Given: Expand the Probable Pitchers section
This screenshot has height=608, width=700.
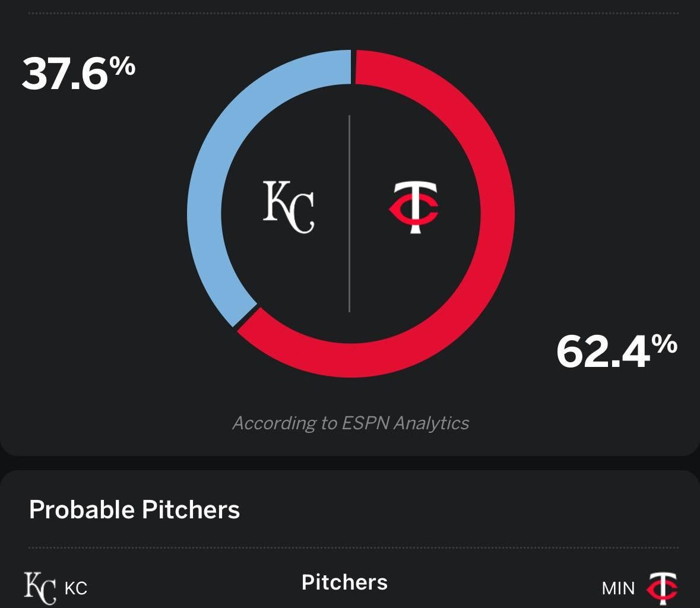Looking at the screenshot, I should pos(135,509).
